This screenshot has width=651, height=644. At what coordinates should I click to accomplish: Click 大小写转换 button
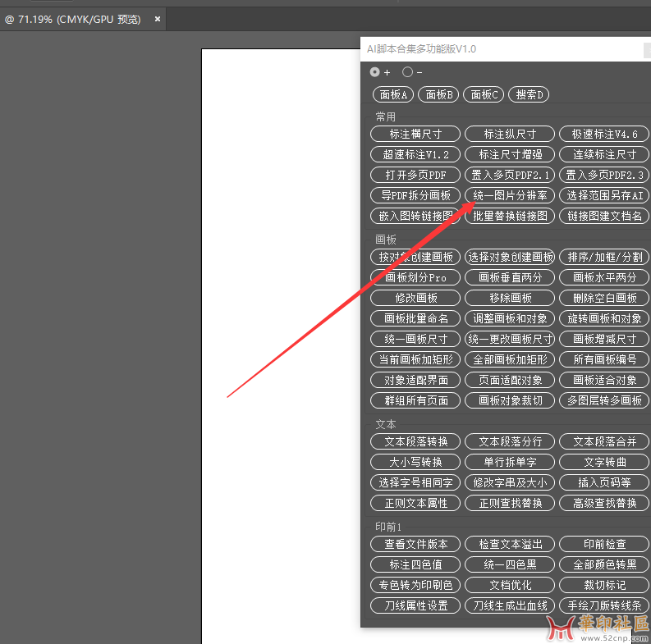(415, 462)
